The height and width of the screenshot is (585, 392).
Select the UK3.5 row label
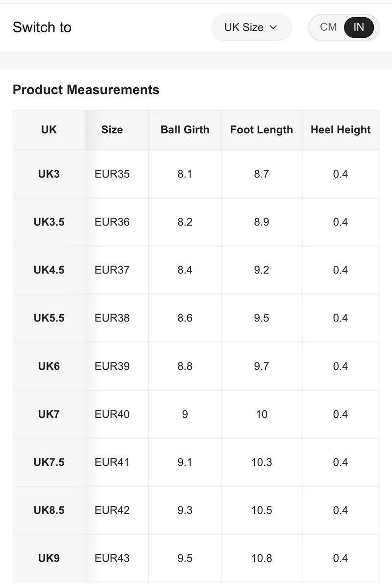pyautogui.click(x=49, y=222)
